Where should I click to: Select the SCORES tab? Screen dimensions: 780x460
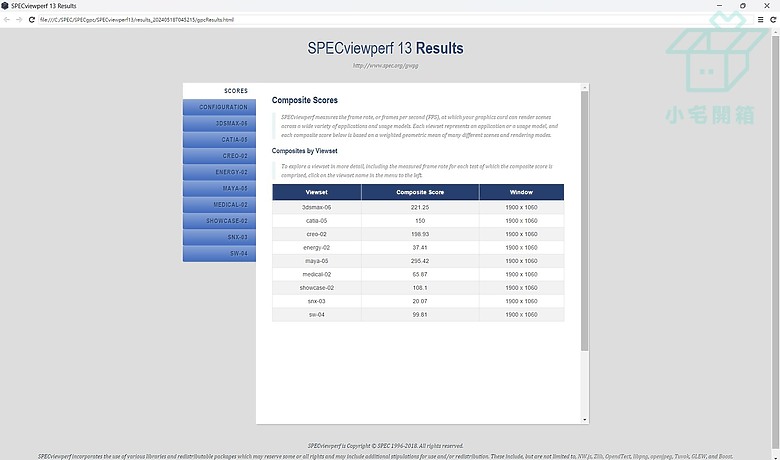tap(219, 91)
